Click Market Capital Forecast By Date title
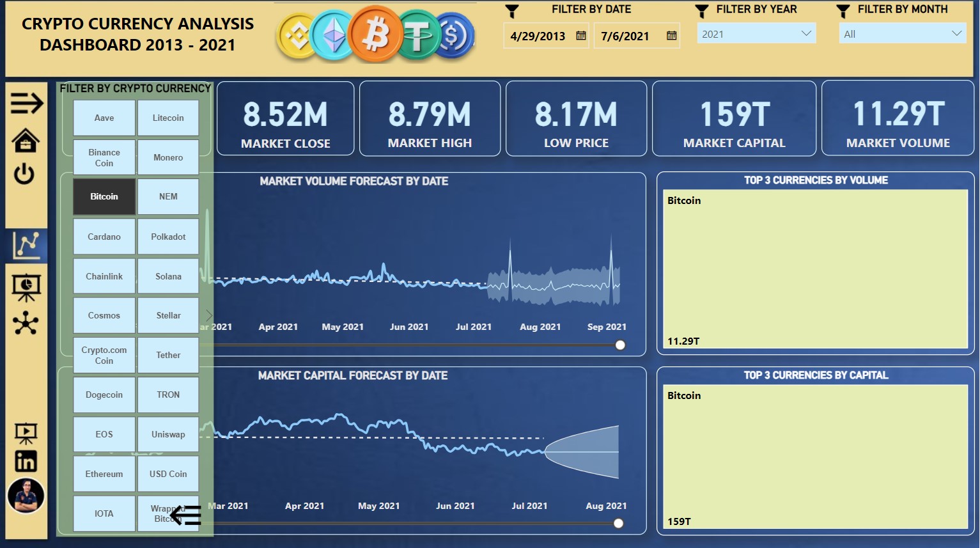Image resolution: width=980 pixels, height=548 pixels. [353, 375]
